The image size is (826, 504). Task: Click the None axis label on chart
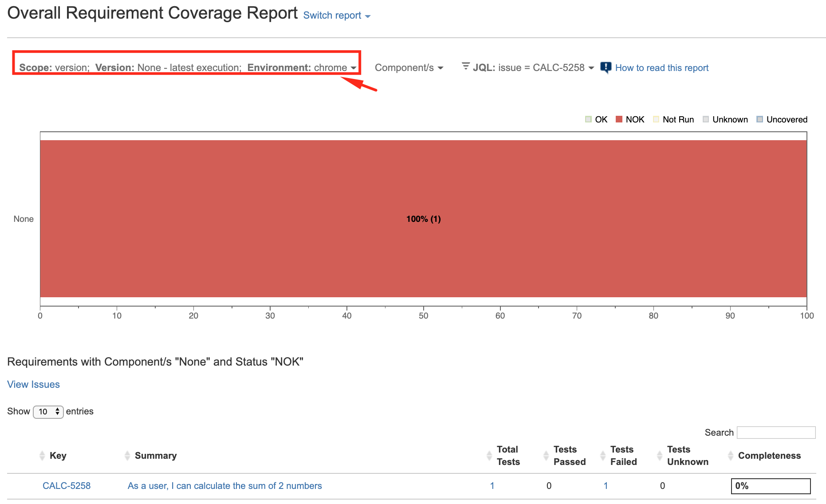point(24,219)
